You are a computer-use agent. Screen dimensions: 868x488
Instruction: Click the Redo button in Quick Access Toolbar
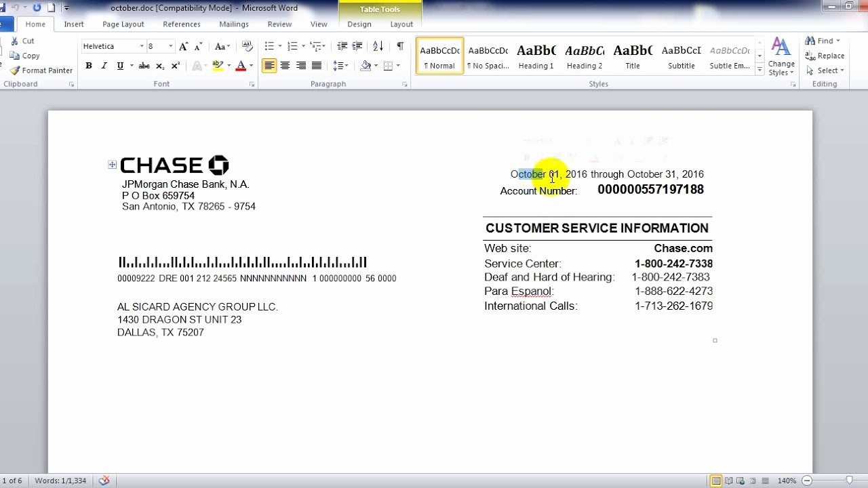(36, 7)
